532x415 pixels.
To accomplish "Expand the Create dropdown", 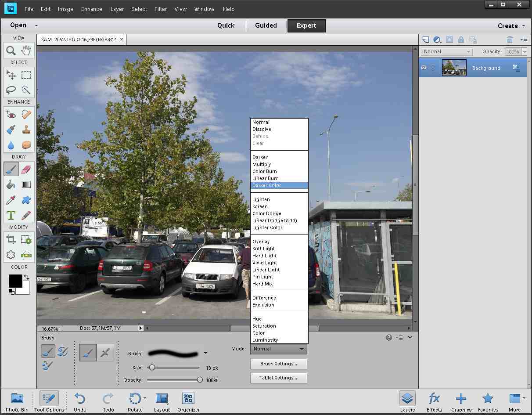I will coord(511,26).
